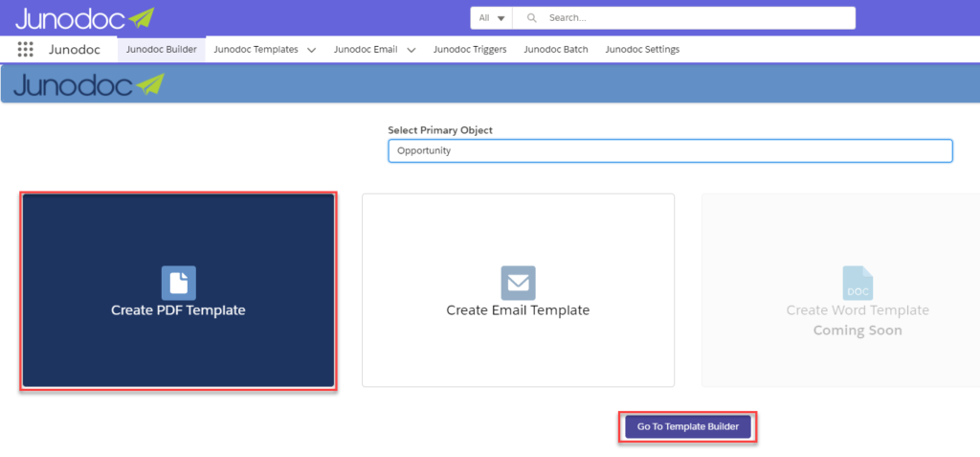Open the Junodoc Templates tab
Viewport: 980px width, 457px height.
256,50
